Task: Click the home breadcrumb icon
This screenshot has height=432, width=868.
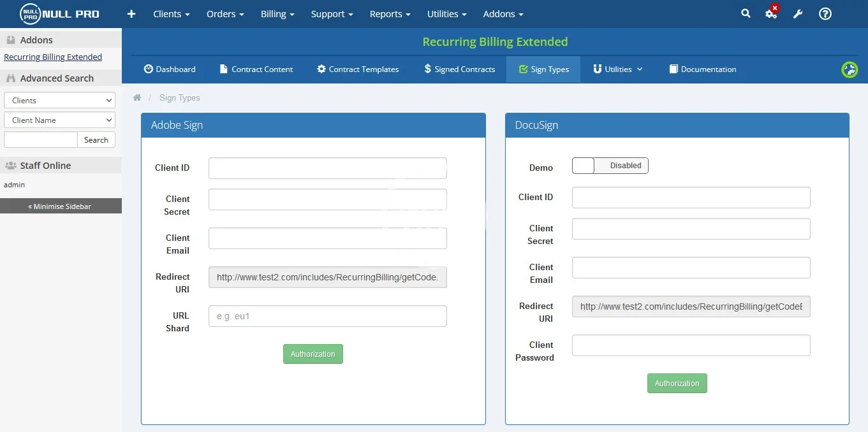Action: (137, 97)
